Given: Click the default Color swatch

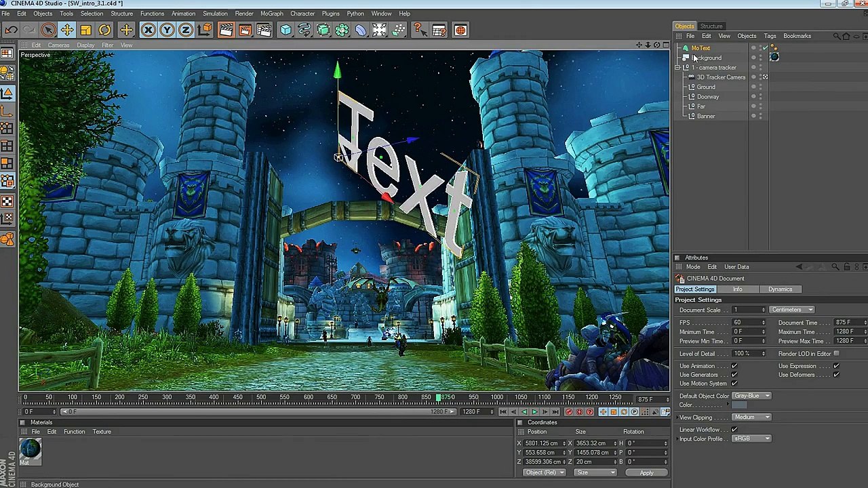Looking at the screenshot, I should pos(739,405).
